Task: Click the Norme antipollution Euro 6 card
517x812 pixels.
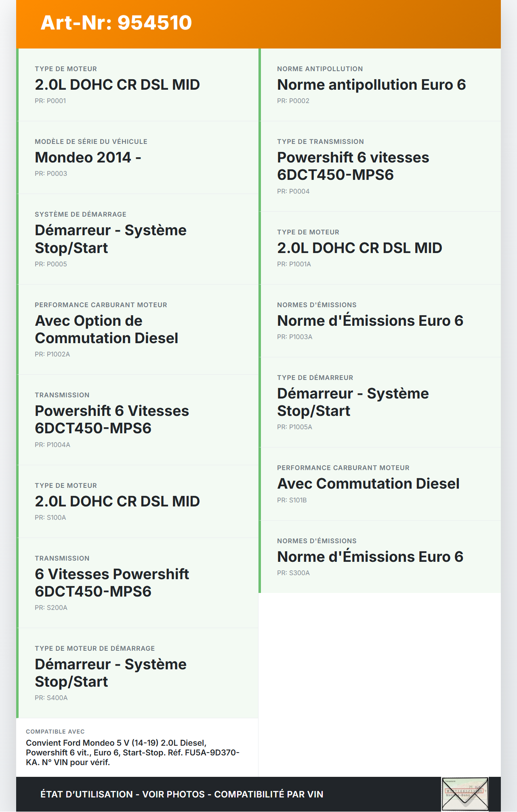Action: click(x=380, y=84)
